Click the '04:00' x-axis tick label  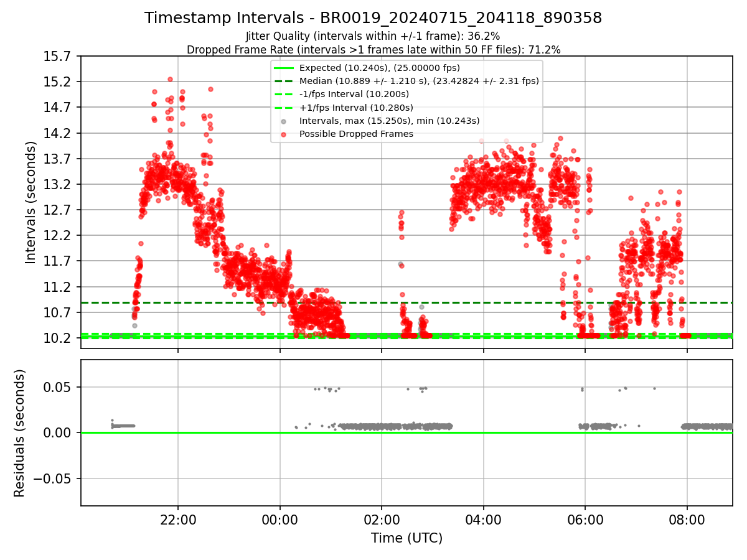point(483,520)
